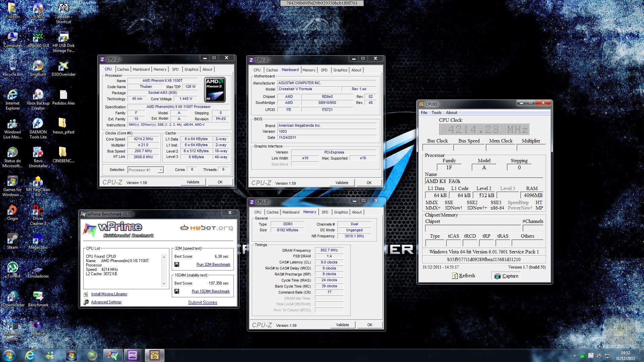Image resolution: width=644 pixels, height=362 pixels.
Task: Click OK in CPU-Z Mainboard window
Action: click(369, 183)
